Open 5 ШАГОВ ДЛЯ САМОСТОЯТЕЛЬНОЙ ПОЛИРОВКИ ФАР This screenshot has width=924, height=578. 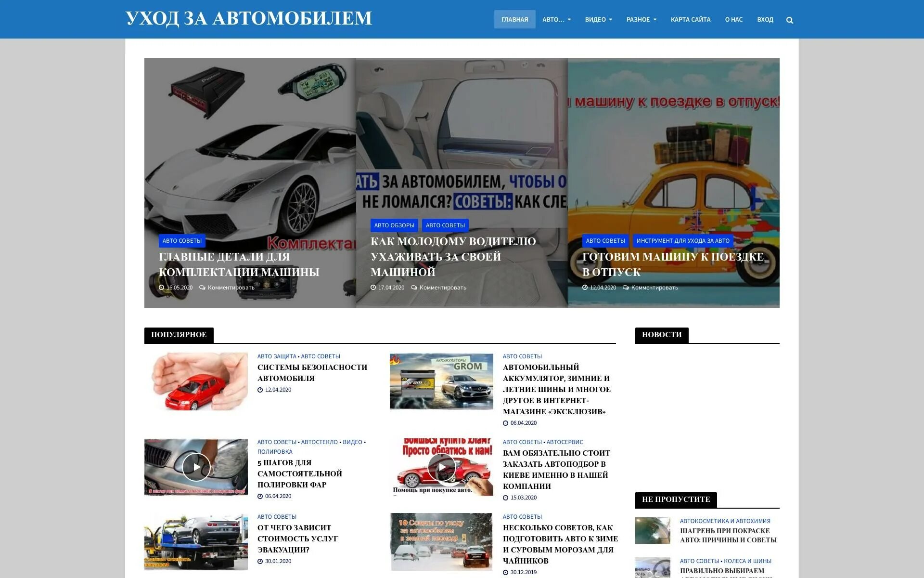tap(300, 473)
